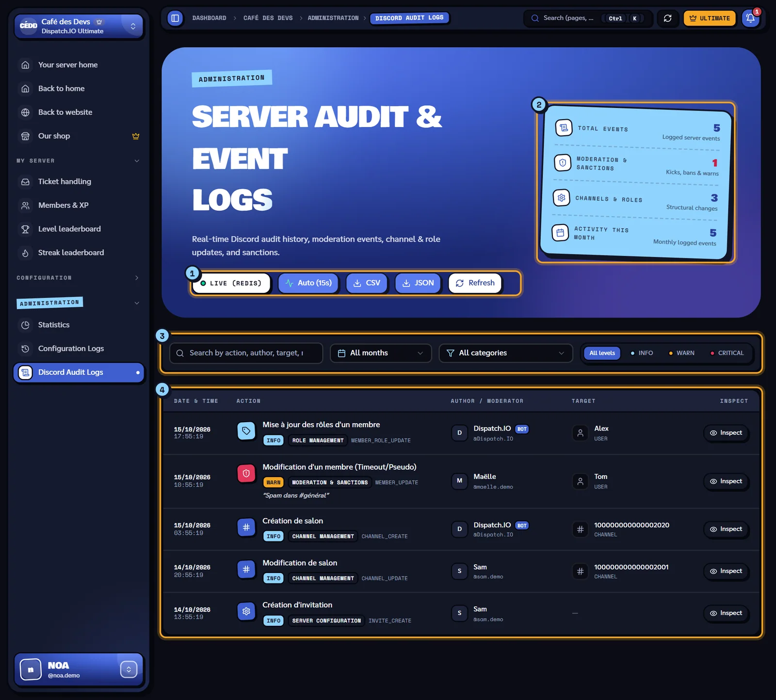The width and height of the screenshot is (776, 700).
Task: Filter by WARN level
Action: (x=681, y=353)
